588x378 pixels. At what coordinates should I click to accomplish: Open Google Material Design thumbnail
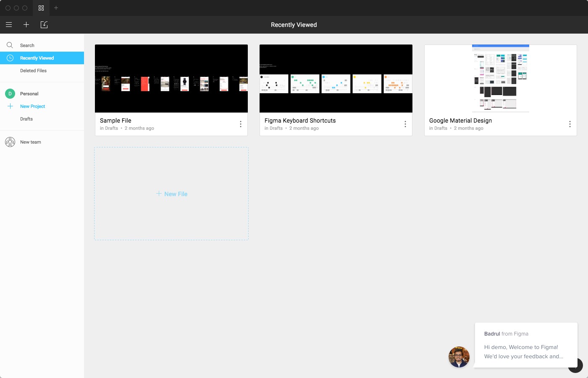tap(501, 79)
